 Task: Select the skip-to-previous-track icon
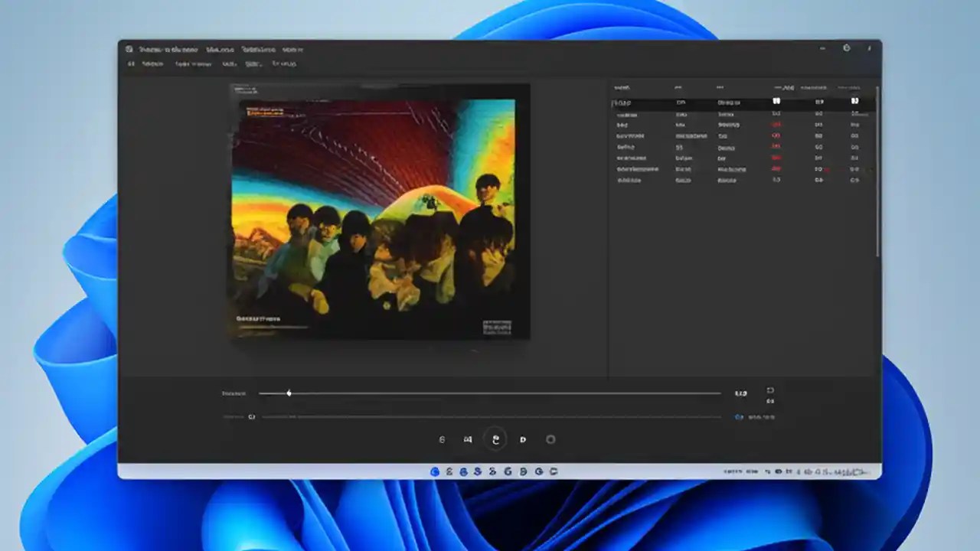click(468, 439)
